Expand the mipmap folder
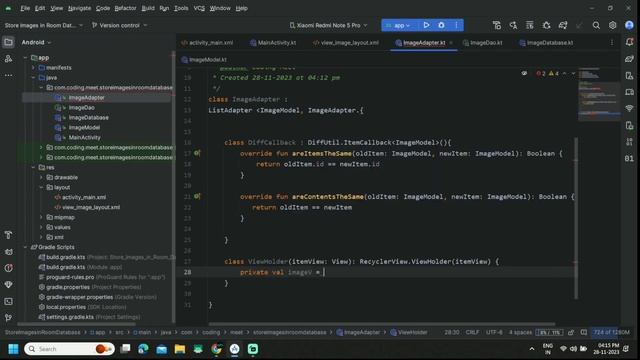Image resolution: width=640 pixels, height=360 pixels. (41, 217)
